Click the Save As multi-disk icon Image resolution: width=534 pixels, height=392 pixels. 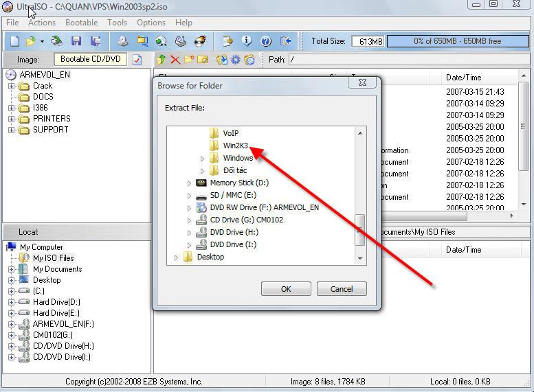click(x=96, y=41)
